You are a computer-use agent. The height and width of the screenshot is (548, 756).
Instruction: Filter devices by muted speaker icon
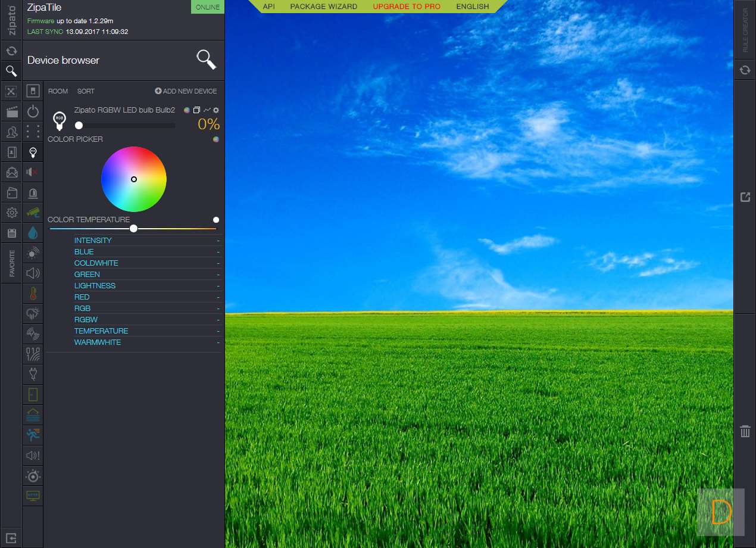tap(33, 172)
